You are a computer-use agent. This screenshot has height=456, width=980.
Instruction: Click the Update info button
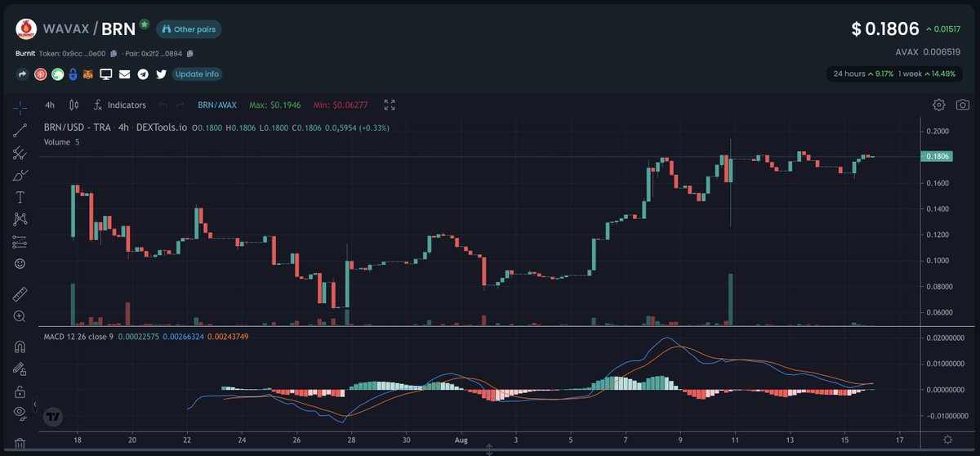coord(197,74)
